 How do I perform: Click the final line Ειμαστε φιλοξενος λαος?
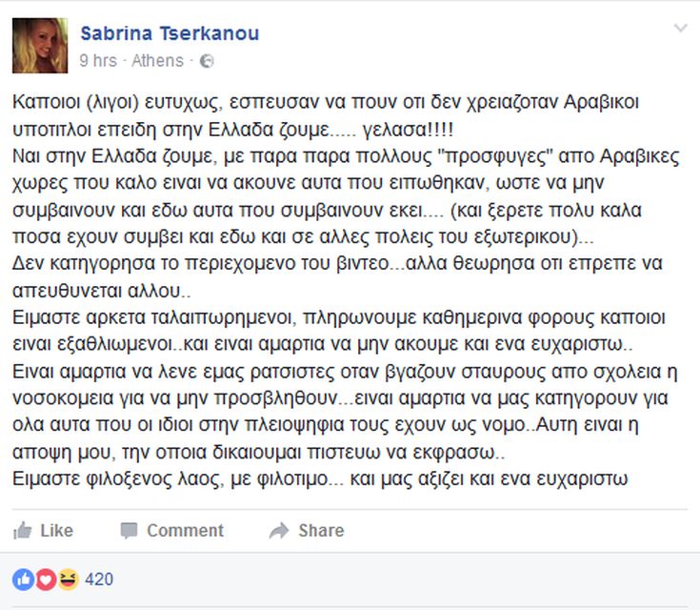[x=320, y=479]
